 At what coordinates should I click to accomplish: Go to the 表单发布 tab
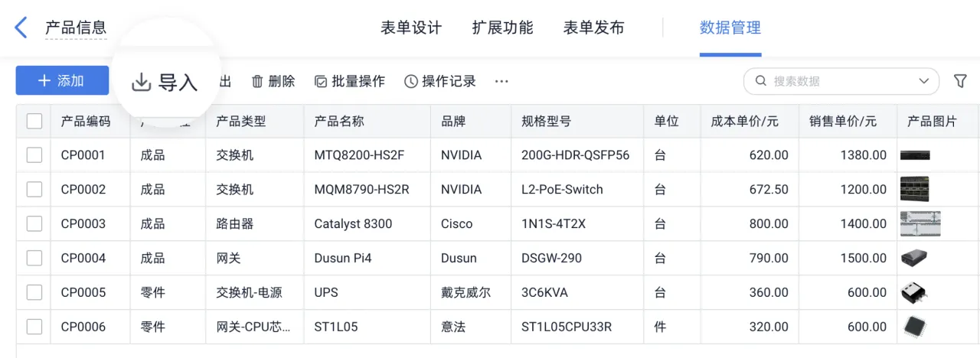click(x=593, y=28)
